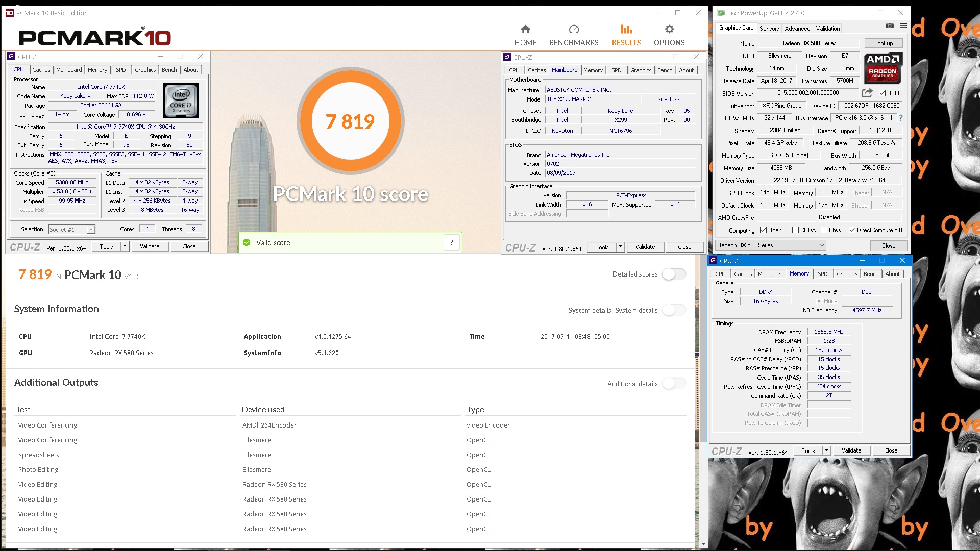Click the scrollbar down arrow in PCMark
This screenshot has width=980, height=551.
[x=704, y=544]
